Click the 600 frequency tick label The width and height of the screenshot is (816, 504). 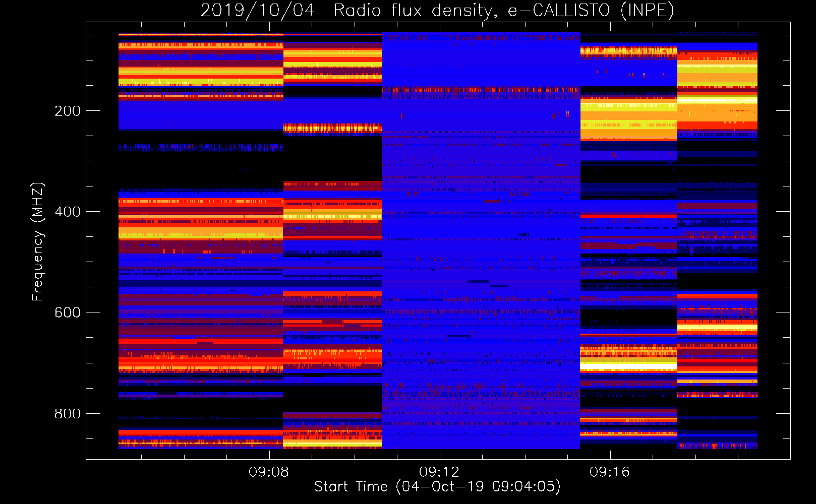[x=68, y=312]
